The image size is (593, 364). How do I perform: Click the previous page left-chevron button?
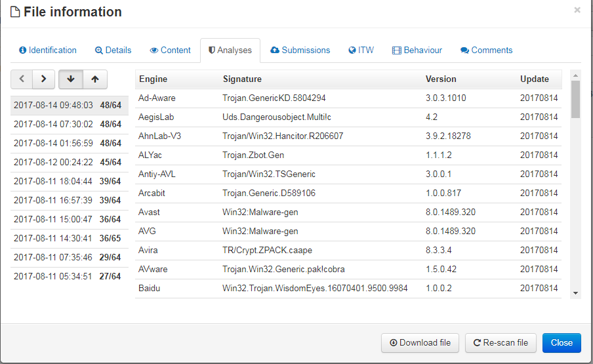pyautogui.click(x=22, y=79)
